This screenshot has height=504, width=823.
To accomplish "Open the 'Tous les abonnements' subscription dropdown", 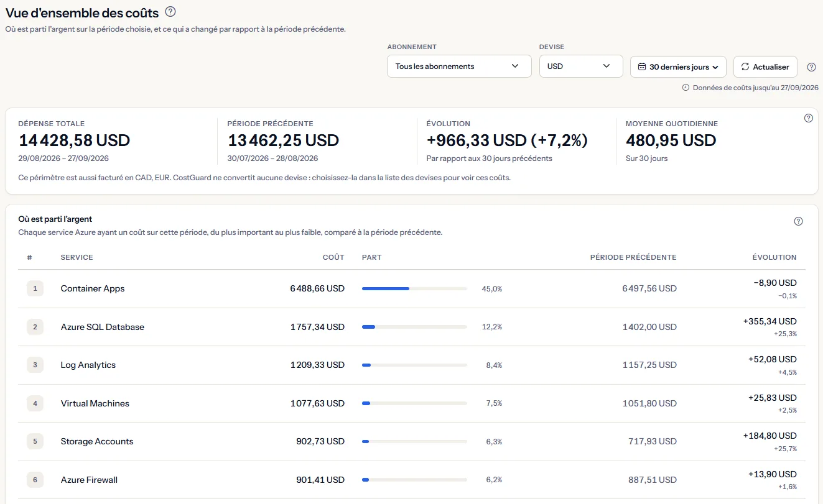I will tap(459, 66).
